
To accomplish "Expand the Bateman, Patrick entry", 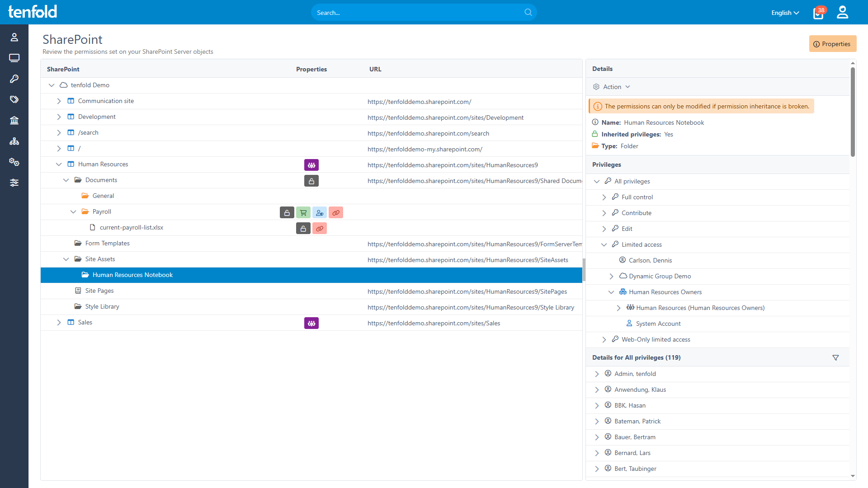I will [597, 421].
